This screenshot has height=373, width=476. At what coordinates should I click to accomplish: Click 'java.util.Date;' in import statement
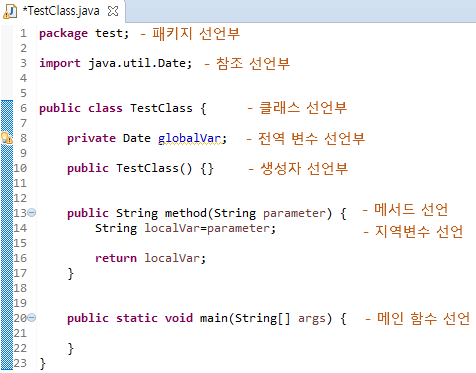[140, 63]
